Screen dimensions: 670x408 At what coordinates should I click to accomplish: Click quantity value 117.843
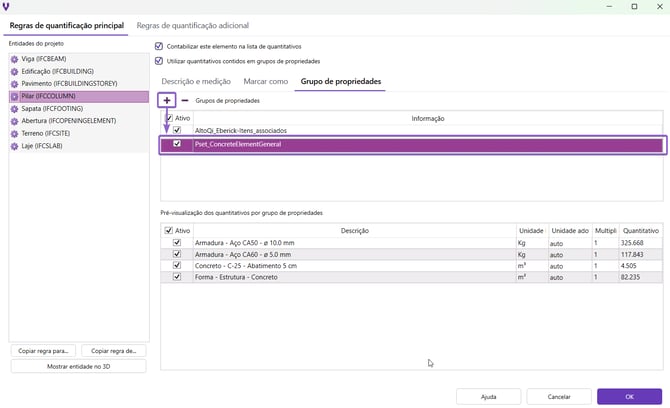pyautogui.click(x=632, y=254)
